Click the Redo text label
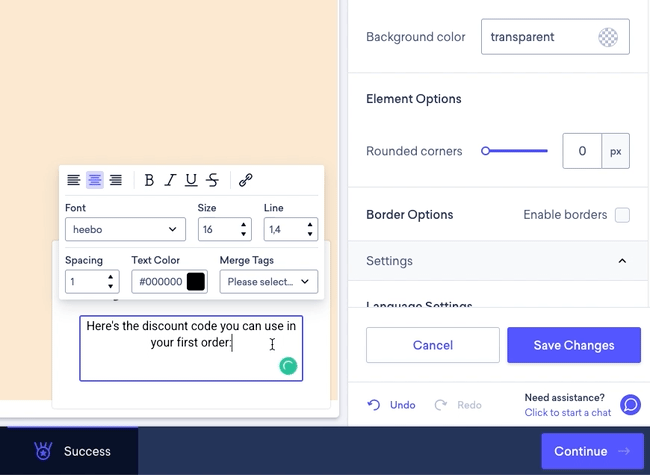Screen dimensions: 650x475 469,405
